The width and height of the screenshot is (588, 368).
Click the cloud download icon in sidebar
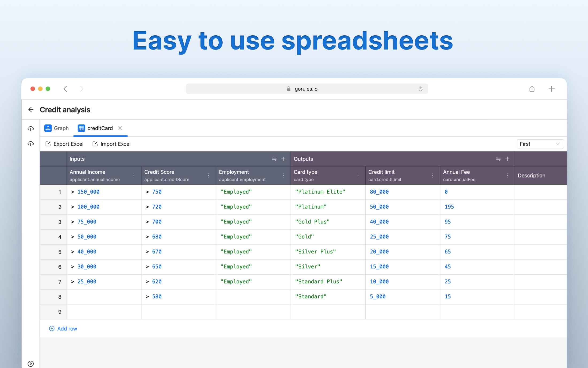31,144
